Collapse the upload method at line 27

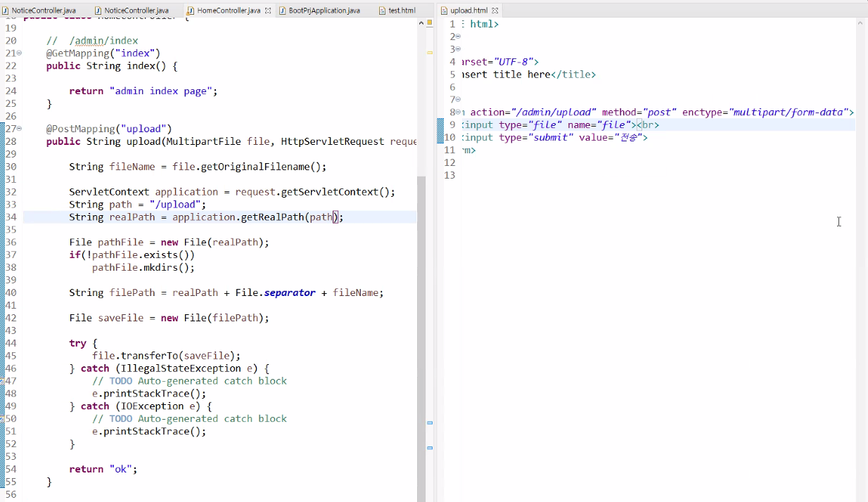pos(19,129)
